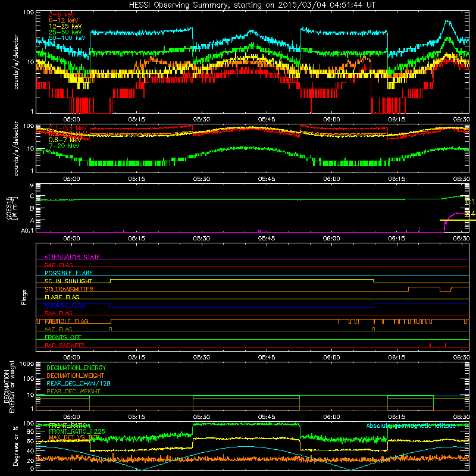Click the 80 tick on the Degrees axis
The width and height of the screenshot is (476, 476).
pyautogui.click(x=30, y=432)
